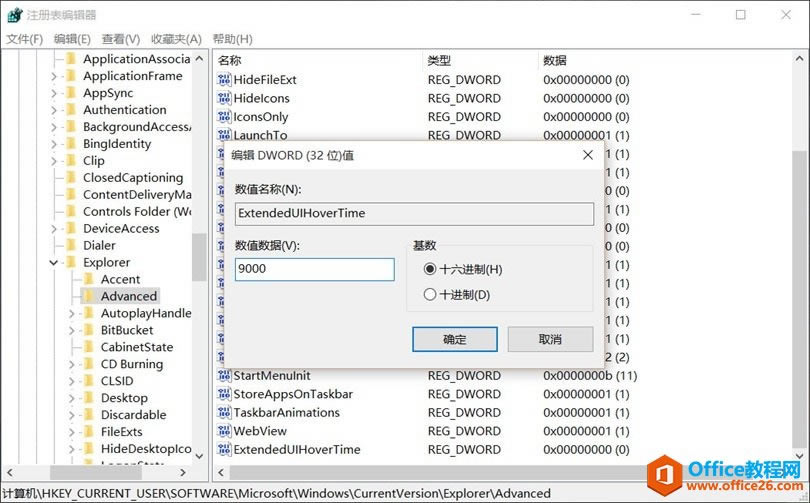Click the WebView DWORD icon
The image size is (810, 503).
[x=224, y=431]
